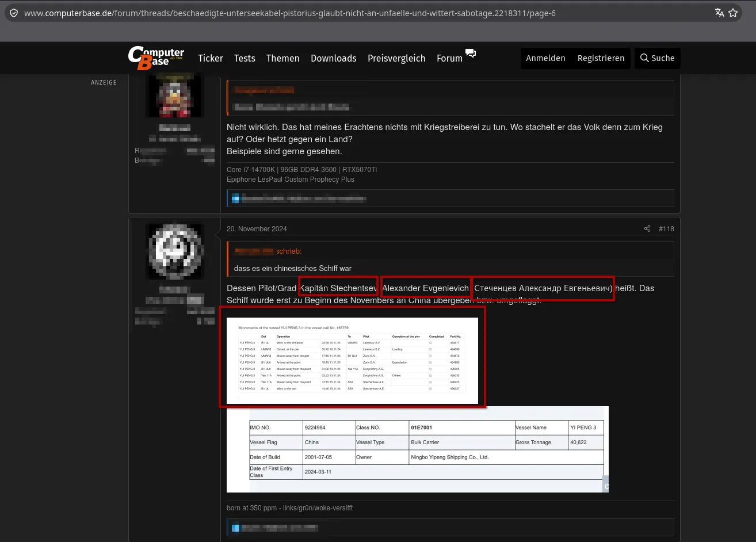Open the Preisvergleich page
Image resolution: width=756 pixels, height=542 pixels.
pyautogui.click(x=396, y=58)
